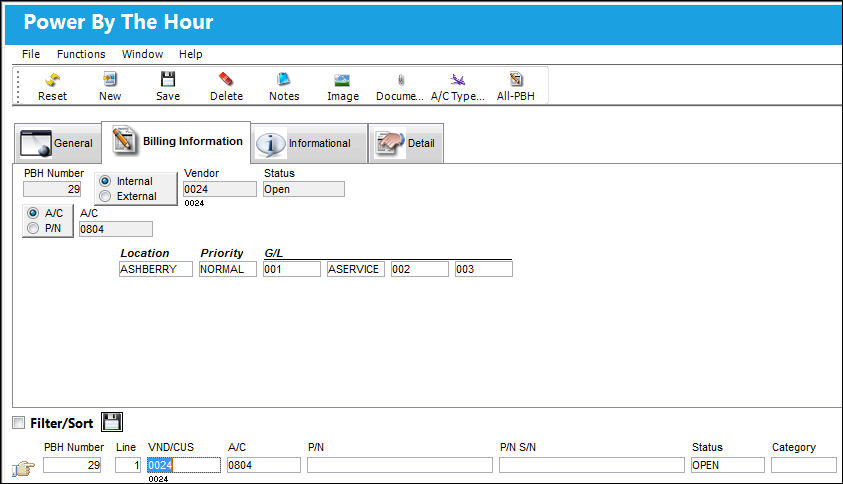Click the empty P/N S/N filter field
Image resolution: width=843 pixels, height=484 pixels.
592,465
